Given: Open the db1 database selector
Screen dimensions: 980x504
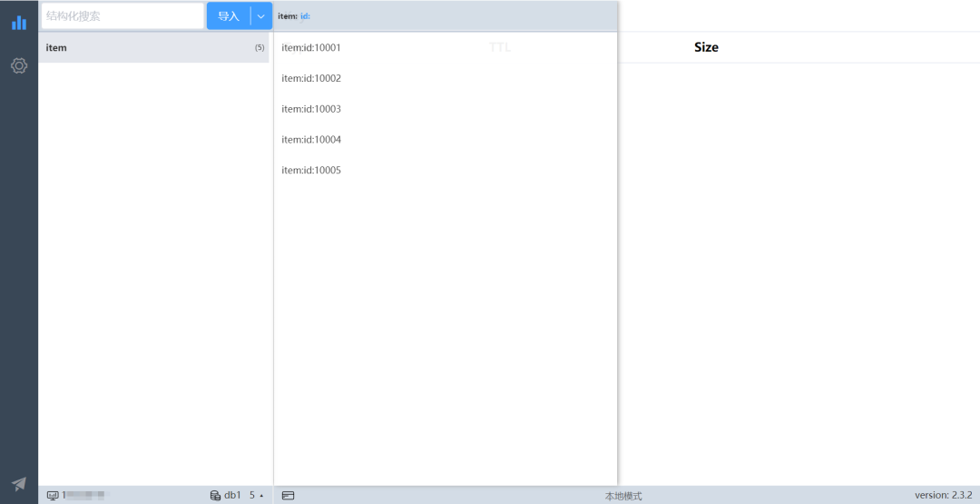Looking at the screenshot, I should [x=236, y=495].
